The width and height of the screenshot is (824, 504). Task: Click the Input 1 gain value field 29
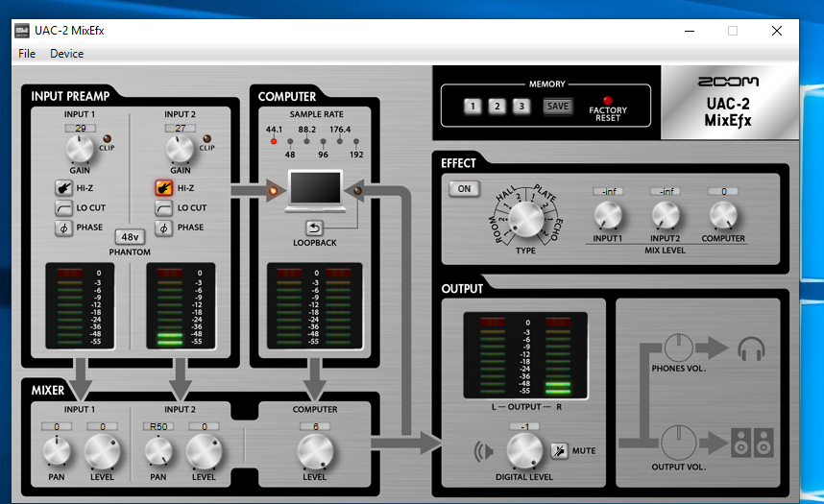tap(81, 128)
